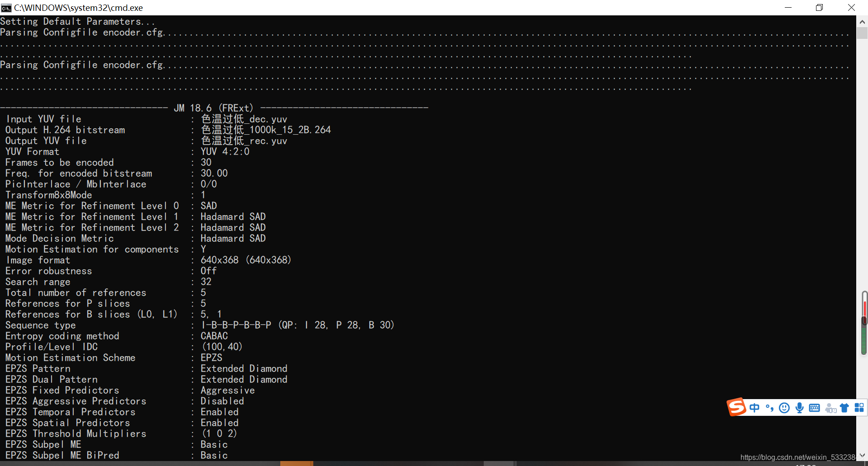
Task: Toggle Chinese/English mode on Sogou toolbar
Action: 755,408
